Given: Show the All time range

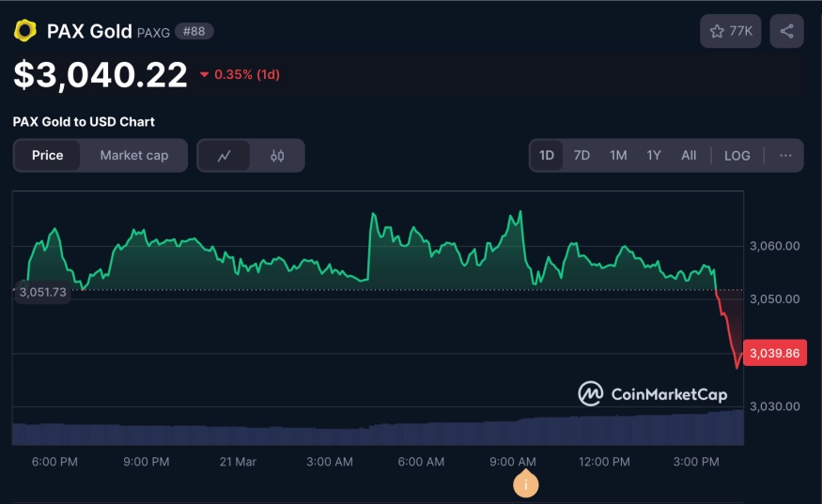Looking at the screenshot, I should pyautogui.click(x=689, y=156).
